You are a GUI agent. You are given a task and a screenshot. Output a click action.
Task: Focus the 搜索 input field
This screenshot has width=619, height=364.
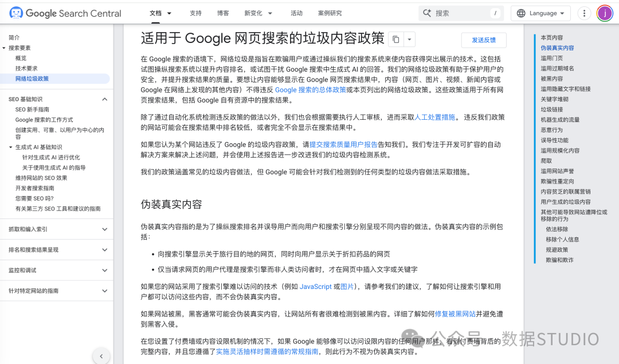(x=461, y=13)
